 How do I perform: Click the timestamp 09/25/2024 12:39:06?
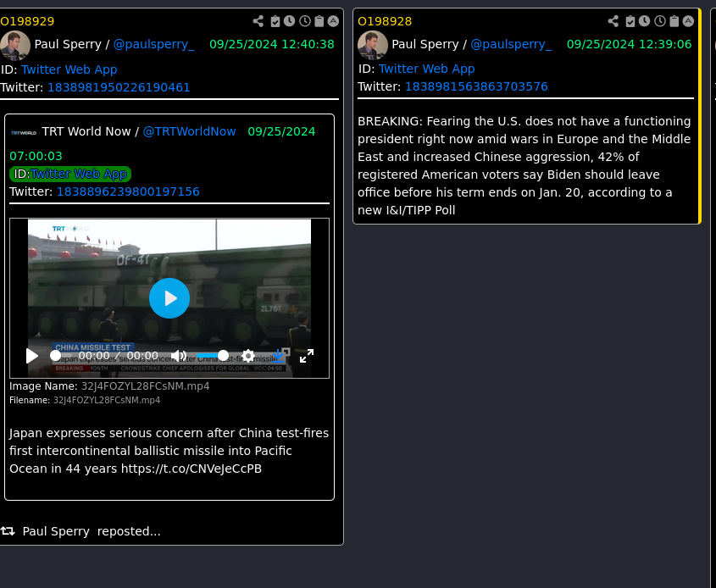tap(630, 44)
